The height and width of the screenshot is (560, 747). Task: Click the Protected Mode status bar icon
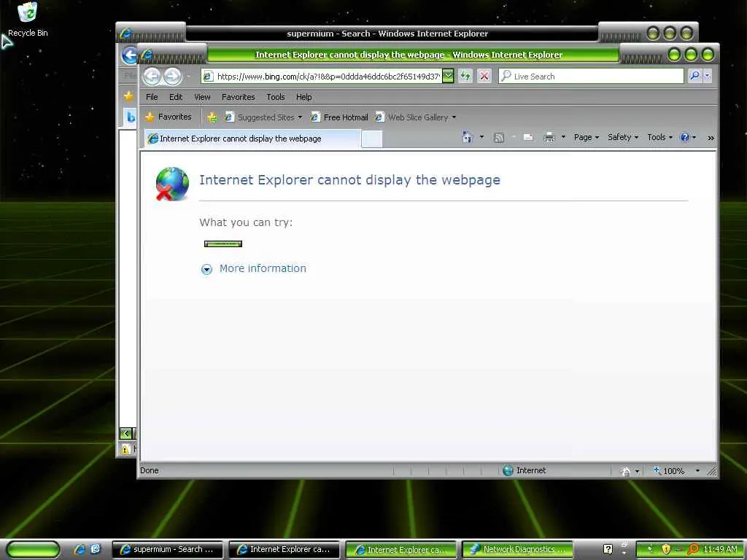click(x=625, y=472)
